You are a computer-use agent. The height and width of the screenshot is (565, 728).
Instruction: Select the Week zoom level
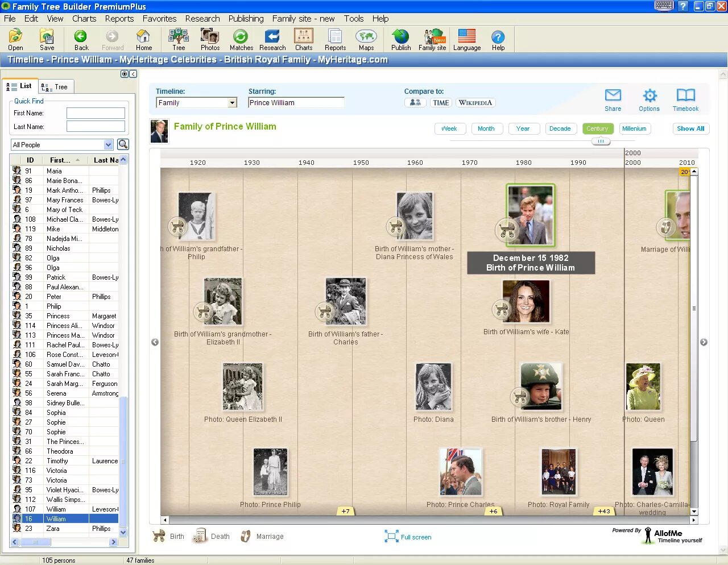pyautogui.click(x=450, y=128)
